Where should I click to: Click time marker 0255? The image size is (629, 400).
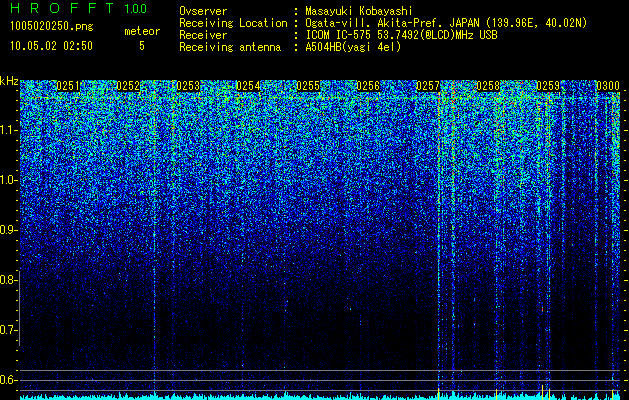[x=308, y=86]
